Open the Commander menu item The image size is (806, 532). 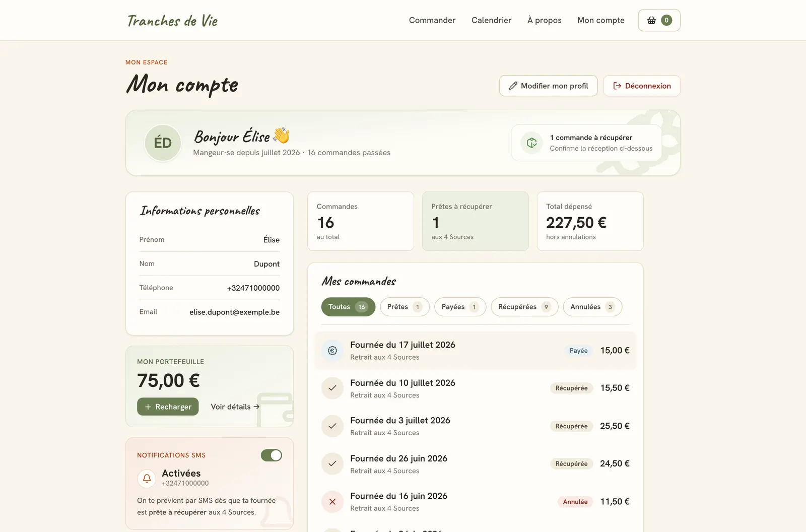pos(432,20)
